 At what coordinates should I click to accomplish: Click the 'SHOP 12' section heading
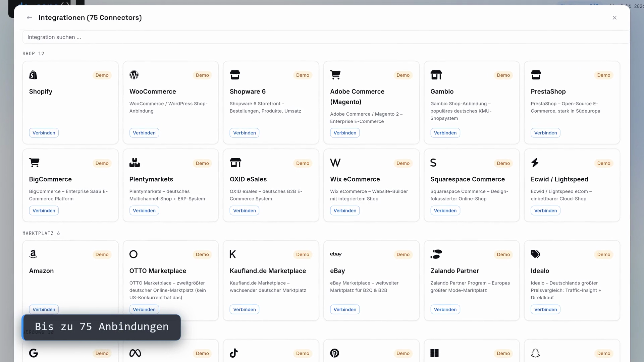pos(33,54)
